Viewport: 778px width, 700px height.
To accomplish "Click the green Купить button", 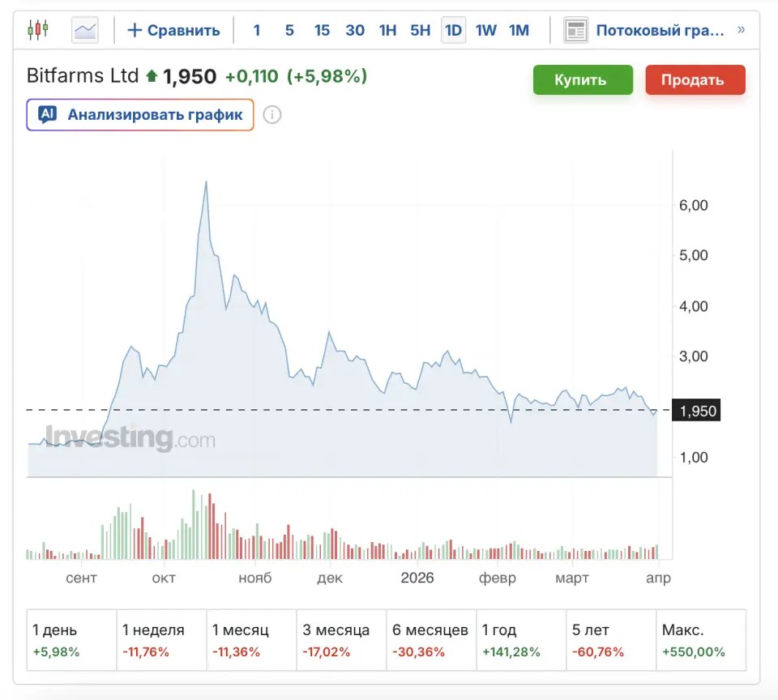I will pos(583,80).
